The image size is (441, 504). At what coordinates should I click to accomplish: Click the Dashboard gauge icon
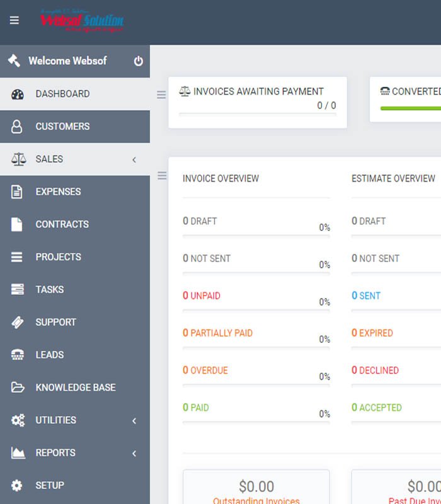(18, 94)
